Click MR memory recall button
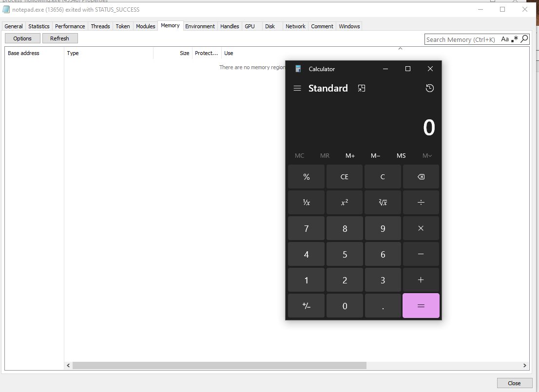 (x=325, y=156)
